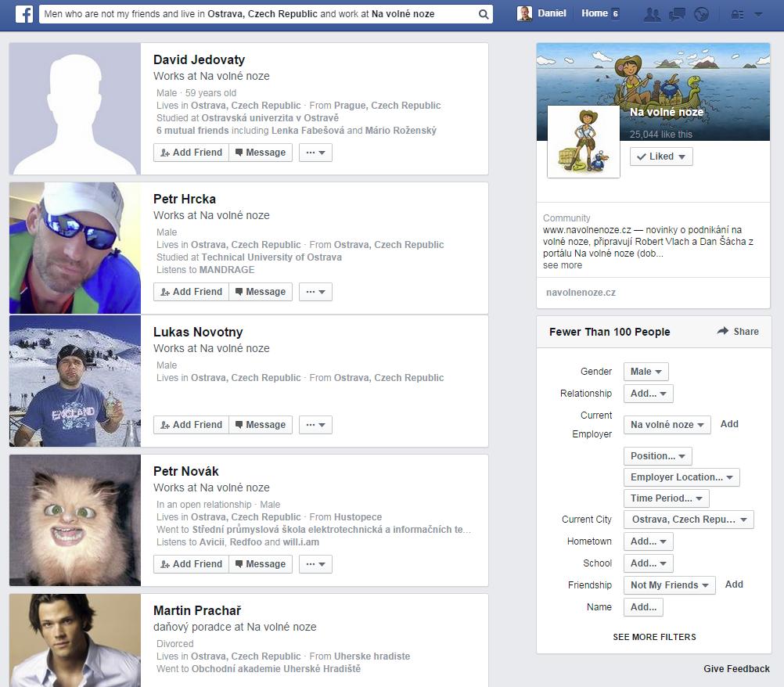
Task: Open the friend requests icon
Action: click(652, 14)
